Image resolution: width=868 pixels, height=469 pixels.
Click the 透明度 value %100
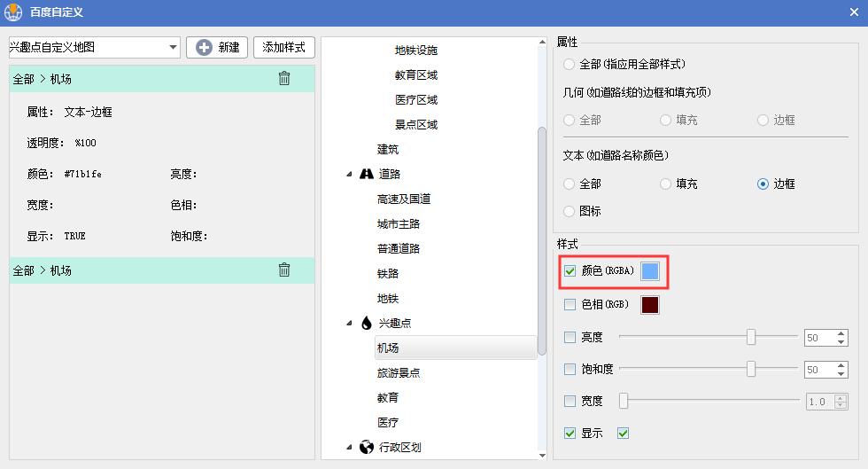click(85, 143)
